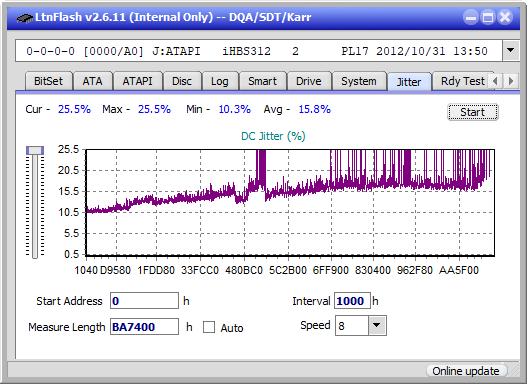Open the Log tab
The height and width of the screenshot is (384, 527).
pyautogui.click(x=219, y=81)
